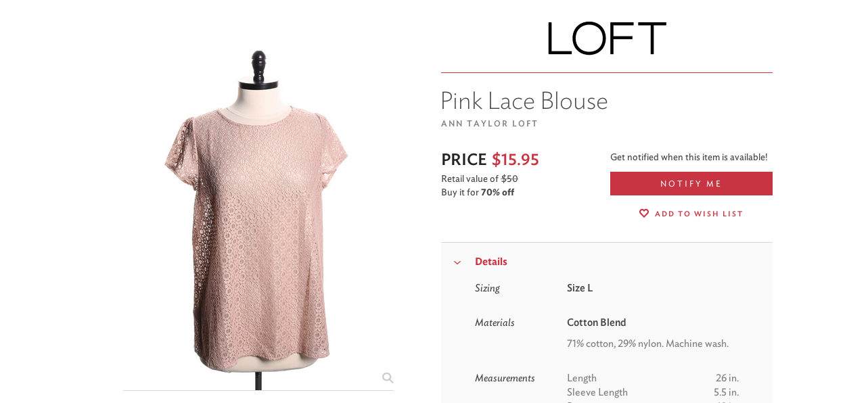The height and width of the screenshot is (403, 868).
Task: Click the $15.95 price text
Action: (x=516, y=160)
